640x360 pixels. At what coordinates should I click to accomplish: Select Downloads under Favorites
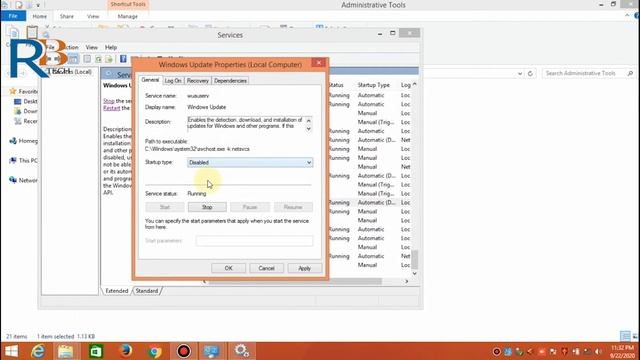pyautogui.click(x=26, y=111)
